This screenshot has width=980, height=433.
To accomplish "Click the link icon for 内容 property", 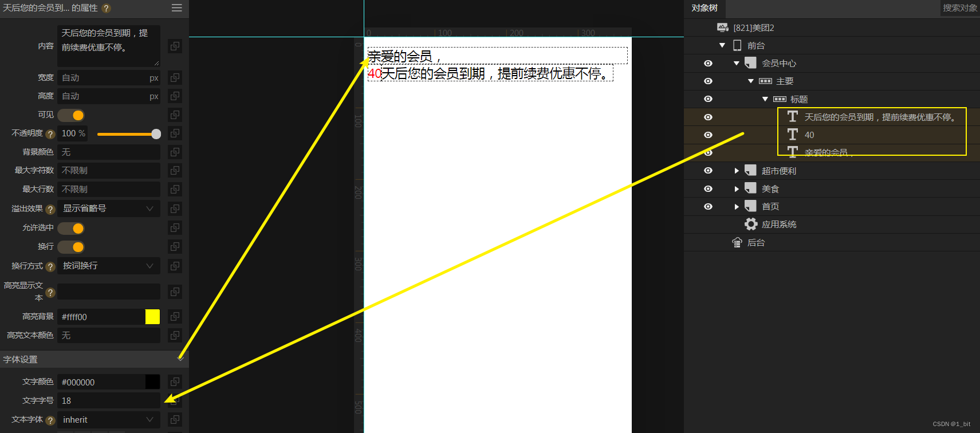I will pyautogui.click(x=175, y=46).
